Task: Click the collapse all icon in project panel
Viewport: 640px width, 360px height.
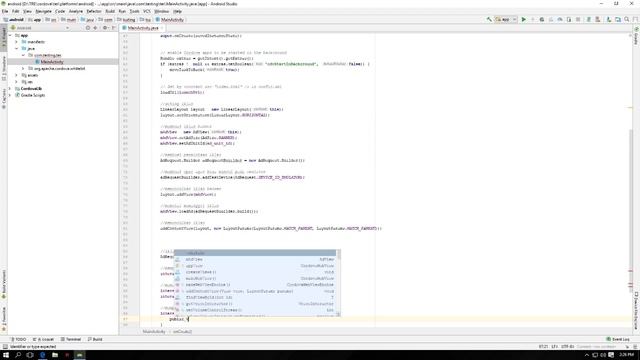Action: pyautogui.click(x=96, y=28)
